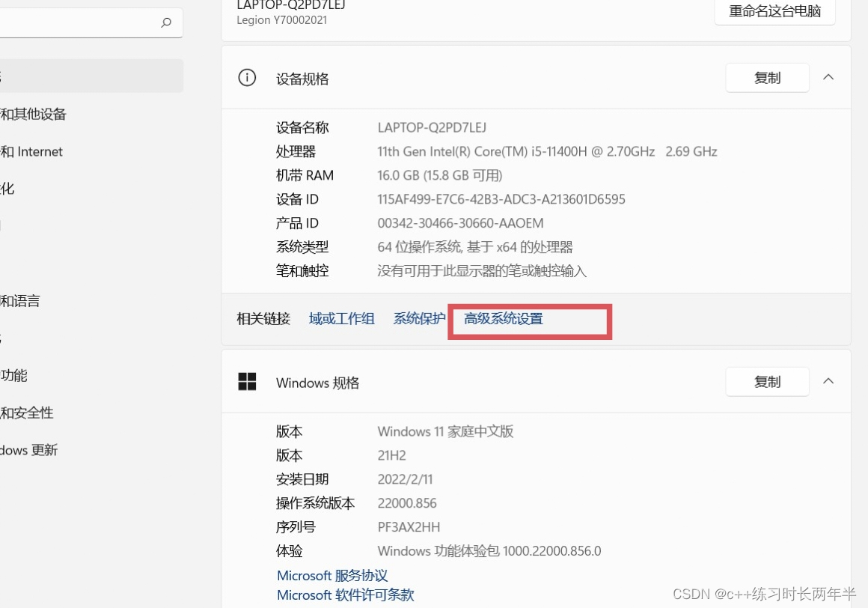The width and height of the screenshot is (868, 608).
Task: Click the search magnifier icon
Action: click(166, 22)
